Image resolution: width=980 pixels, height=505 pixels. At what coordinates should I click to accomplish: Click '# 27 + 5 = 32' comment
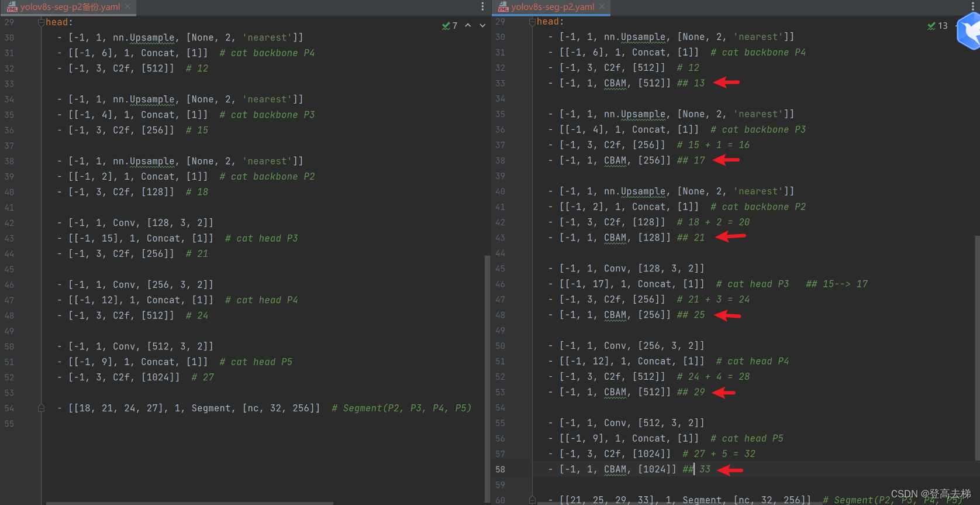(x=719, y=454)
